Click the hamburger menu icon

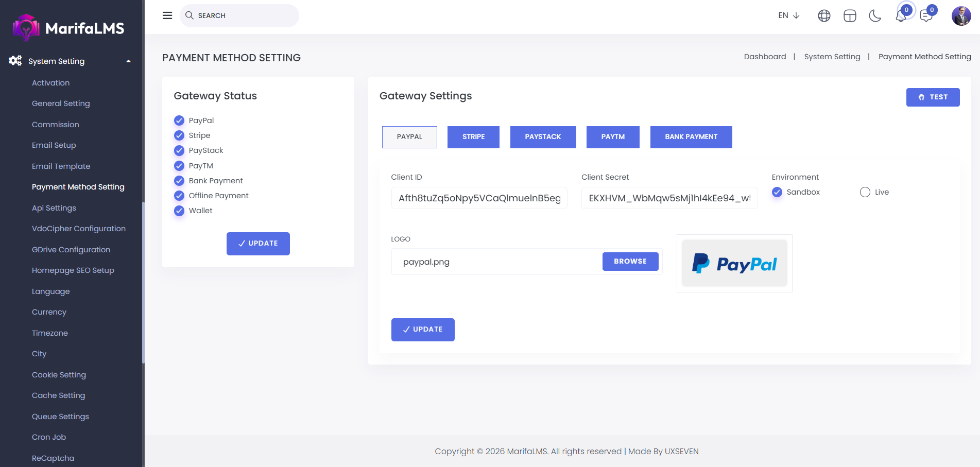coord(167,15)
